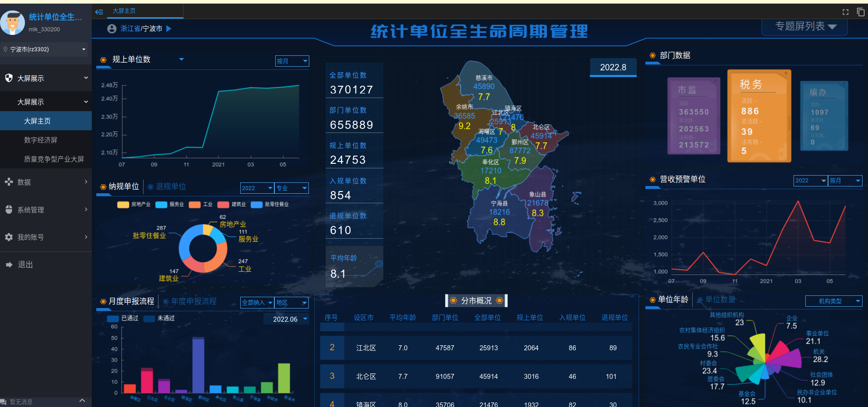
Task: Select the 大屏主页 tab
Action: pos(124,11)
